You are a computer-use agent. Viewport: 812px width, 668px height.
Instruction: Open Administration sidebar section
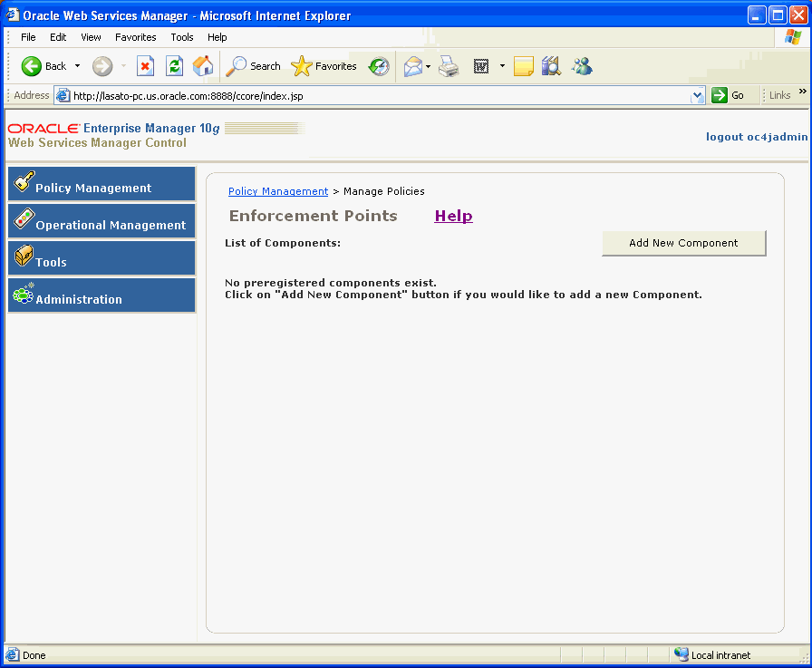point(101,295)
